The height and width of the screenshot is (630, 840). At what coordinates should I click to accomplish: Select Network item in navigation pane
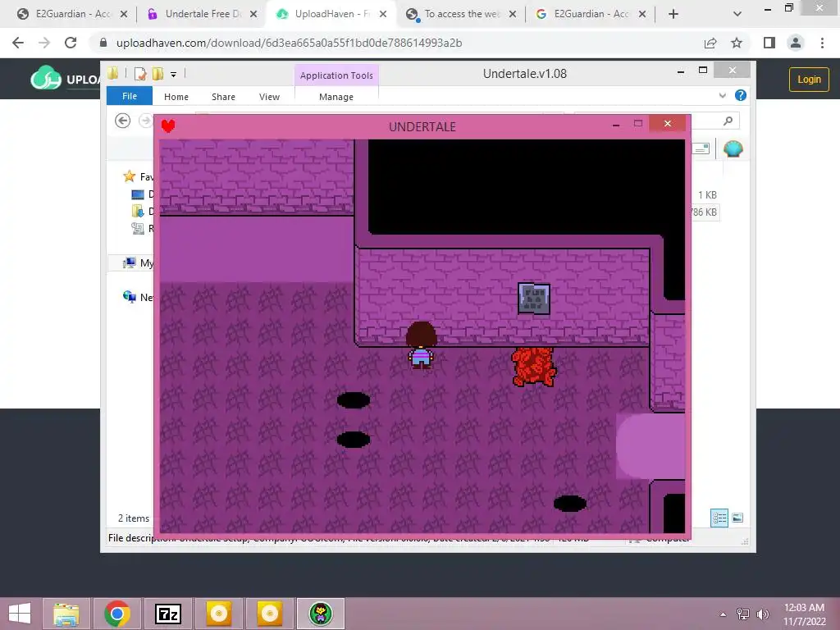[x=138, y=297]
